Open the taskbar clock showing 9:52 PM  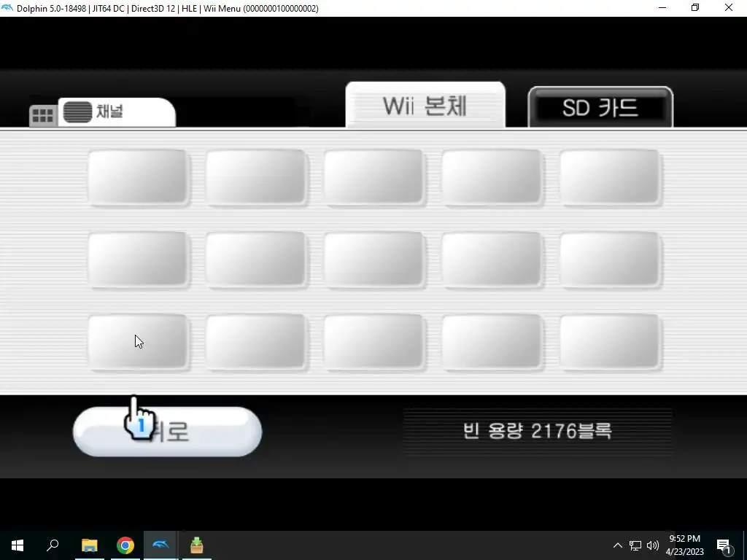coord(684,545)
